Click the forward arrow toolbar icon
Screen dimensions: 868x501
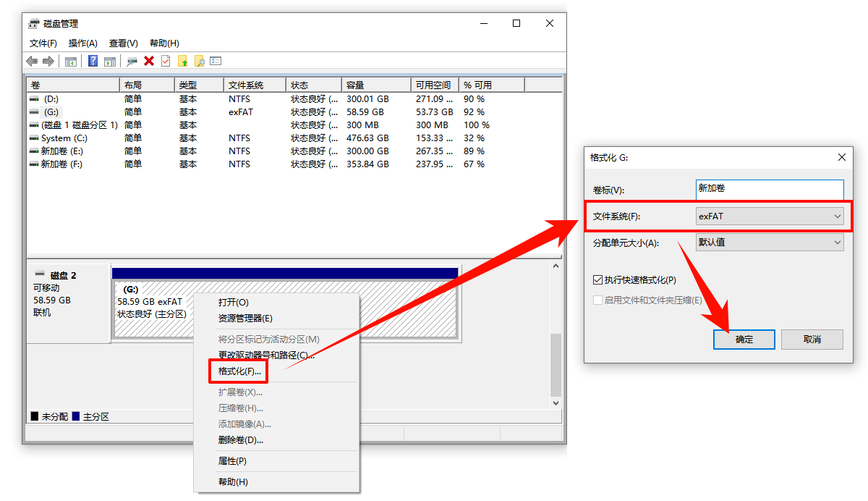coord(48,62)
